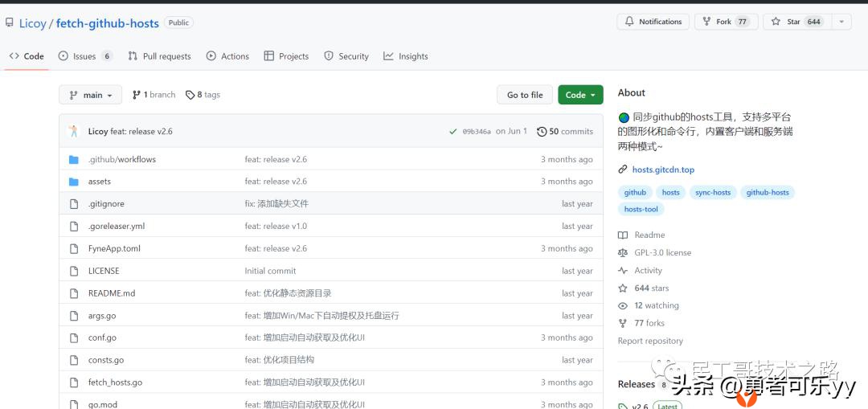This screenshot has width=868, height=409.
Task: Open the consts.go file
Action: (x=106, y=360)
